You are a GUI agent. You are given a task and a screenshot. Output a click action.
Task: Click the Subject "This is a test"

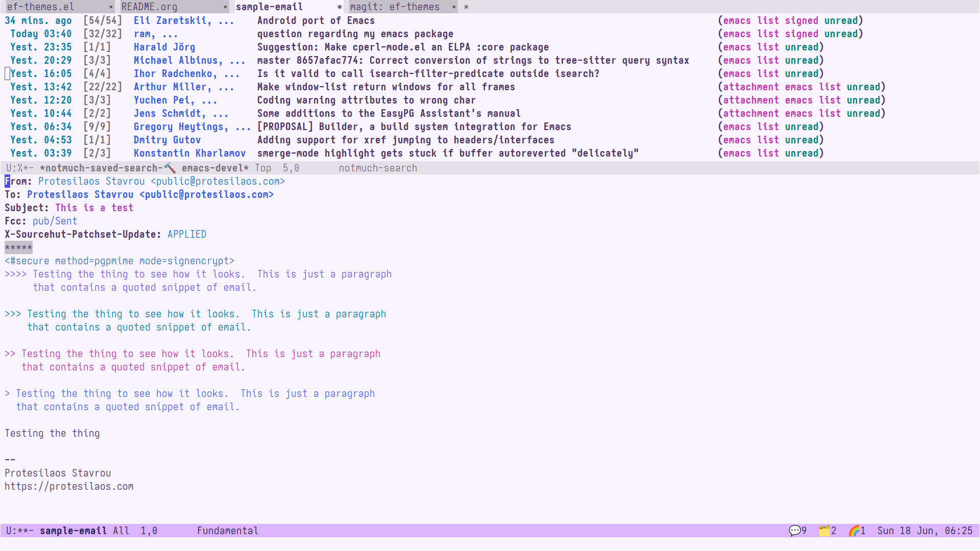coord(94,208)
